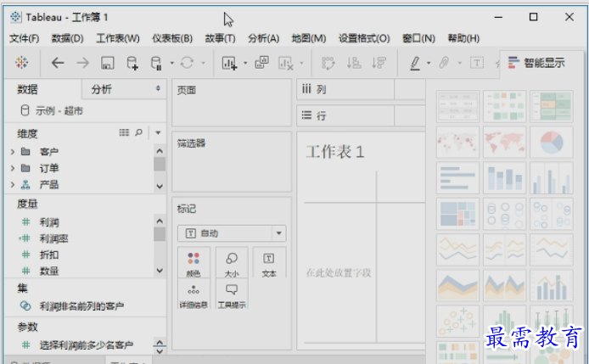The width and height of the screenshot is (589, 364).
Task: Click the highlight pen icon
Action: 415,63
